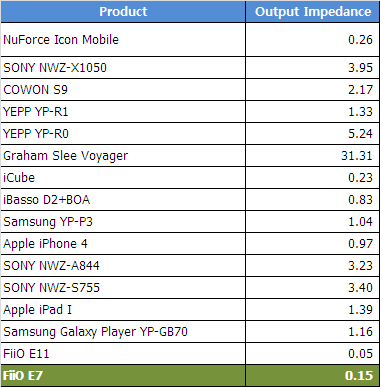Select the Apple iPad I cell
Viewport: 380px width, 387px height.
(123, 310)
